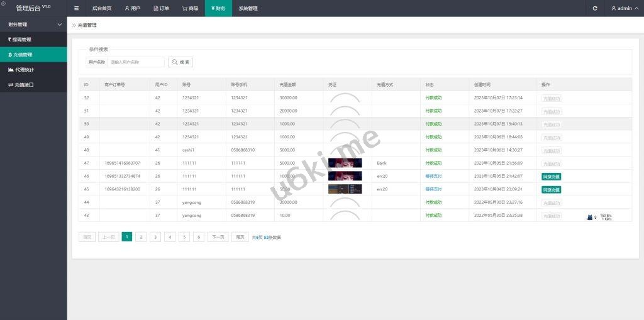The image size is (644, 320).
Task: Go to 后台首页 (Dashboard home)
Action: [x=101, y=8]
